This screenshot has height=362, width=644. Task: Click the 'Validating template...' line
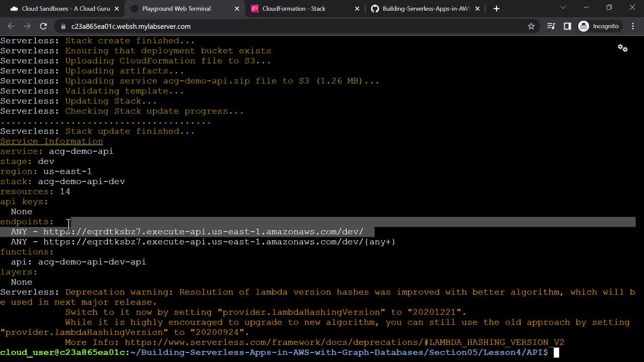point(92,91)
